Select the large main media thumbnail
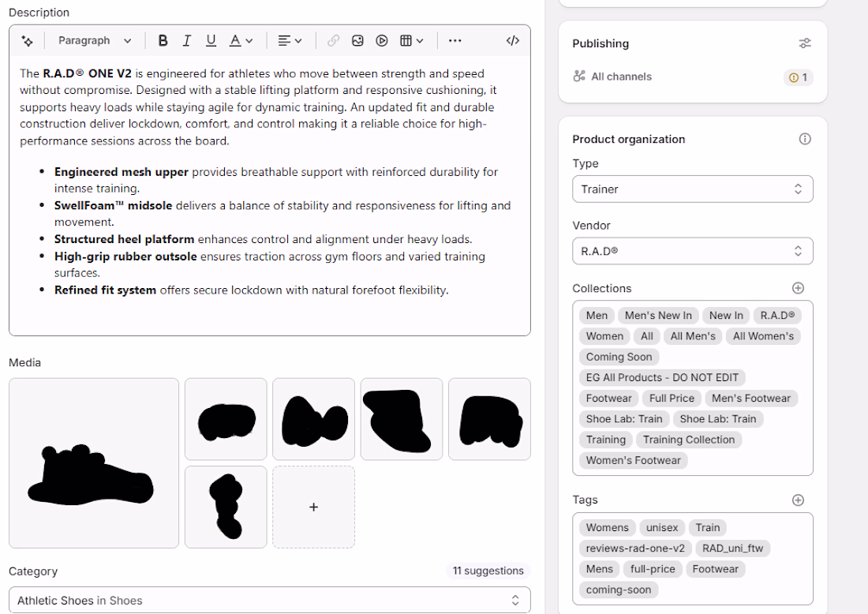 point(94,463)
